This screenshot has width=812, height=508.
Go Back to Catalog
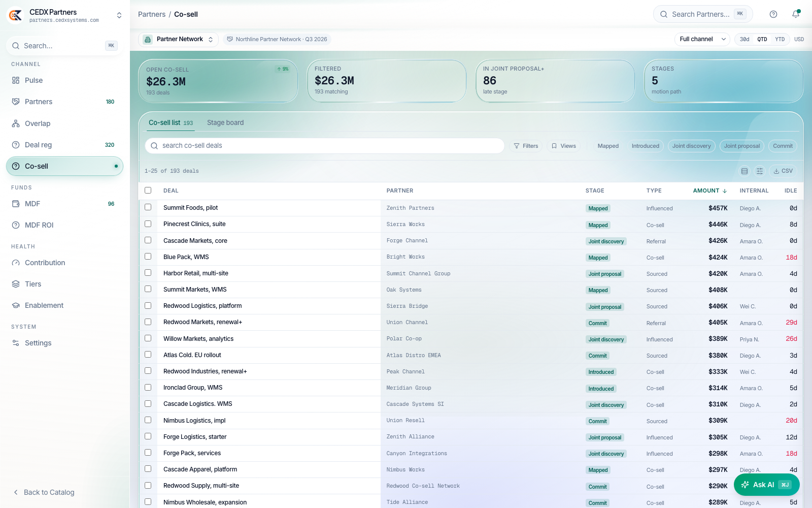[x=44, y=492]
